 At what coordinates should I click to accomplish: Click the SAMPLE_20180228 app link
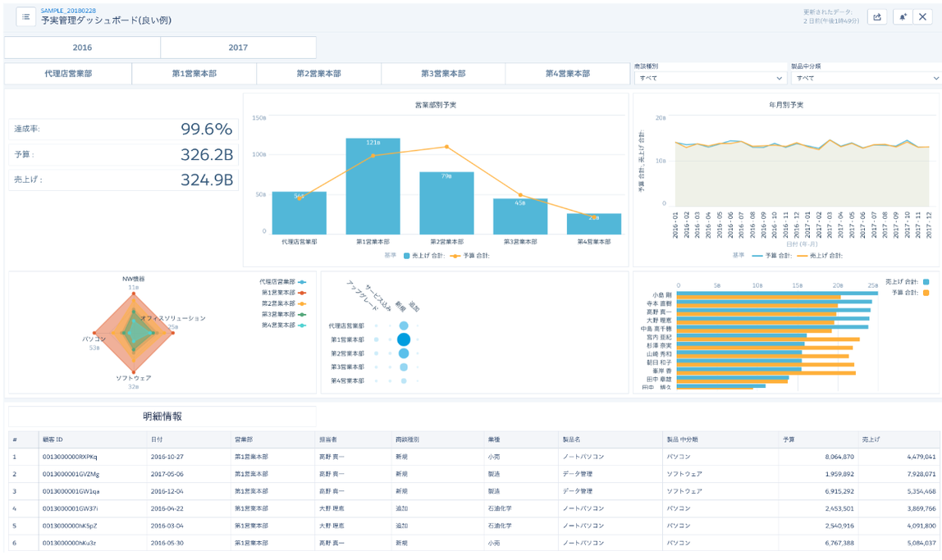(68, 11)
